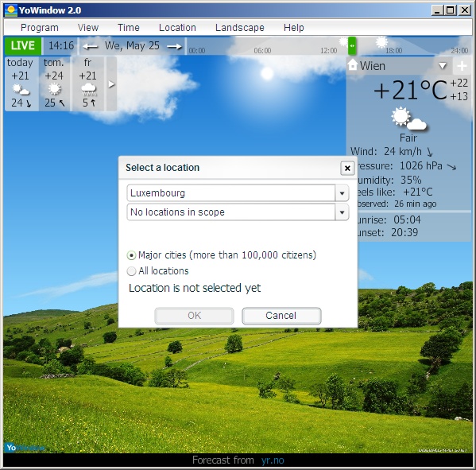Click the Cancel button
476x470 pixels.
281,316
